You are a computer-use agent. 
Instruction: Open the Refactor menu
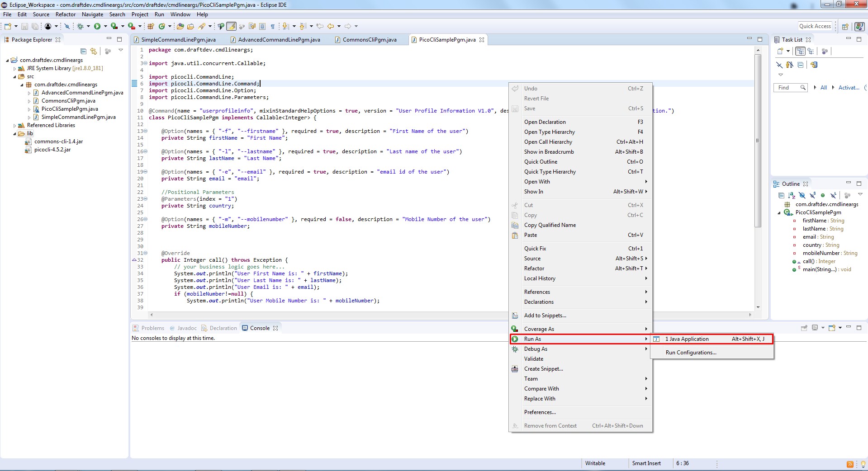(66, 14)
